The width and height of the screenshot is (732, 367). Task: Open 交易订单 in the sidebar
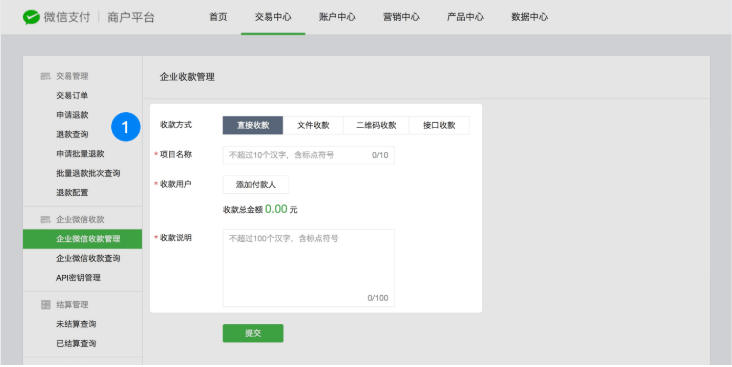[x=72, y=95]
